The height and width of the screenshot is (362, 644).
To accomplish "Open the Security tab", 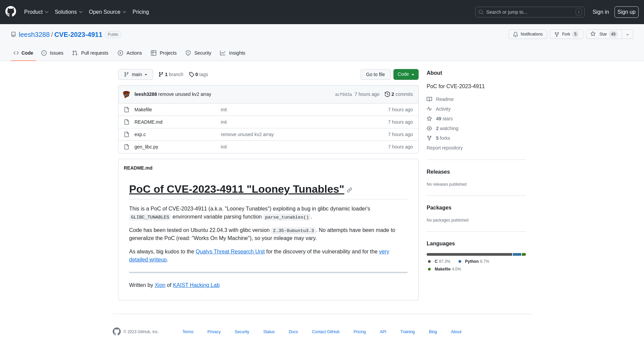I will [198, 53].
